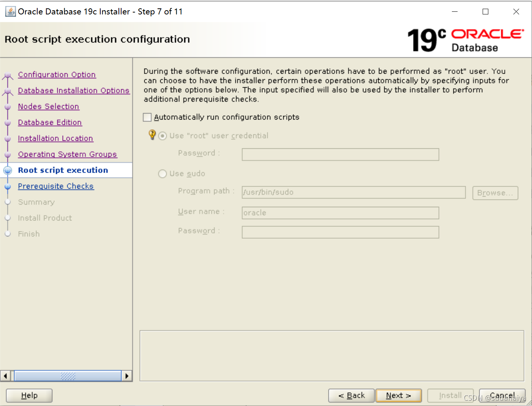Enable Automatically run configuration scripts checkbox

[x=147, y=117]
